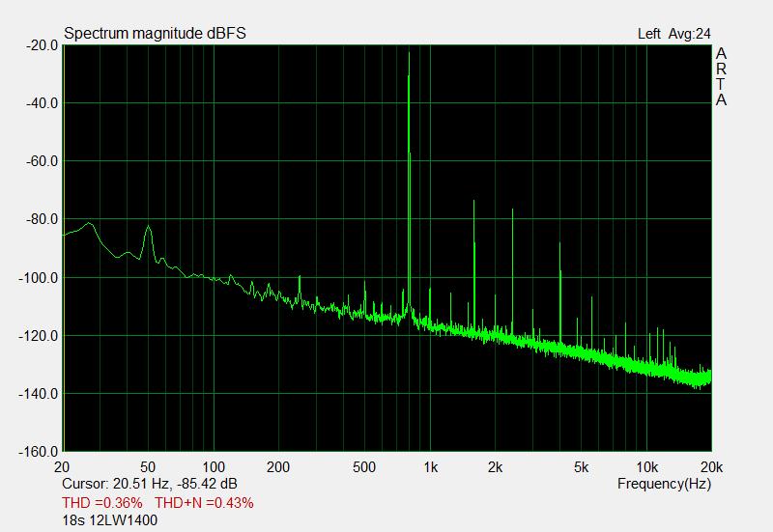Click the -20.0 magnitude axis label

tap(41, 45)
